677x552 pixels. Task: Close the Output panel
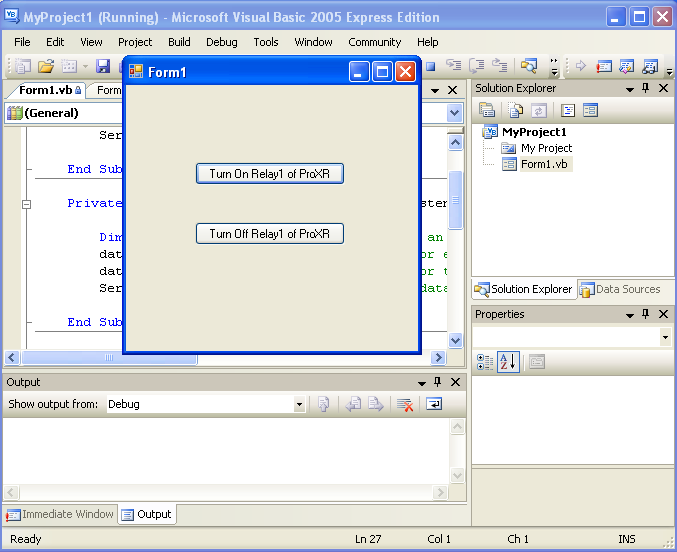(455, 382)
